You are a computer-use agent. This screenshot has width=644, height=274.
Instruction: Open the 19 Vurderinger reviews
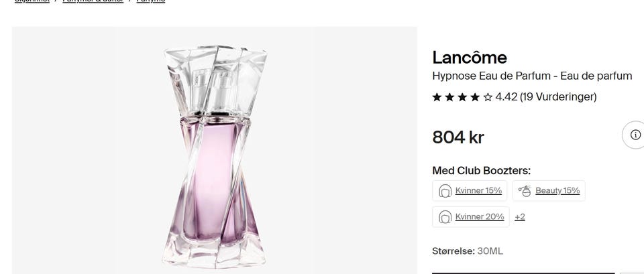[558, 97]
